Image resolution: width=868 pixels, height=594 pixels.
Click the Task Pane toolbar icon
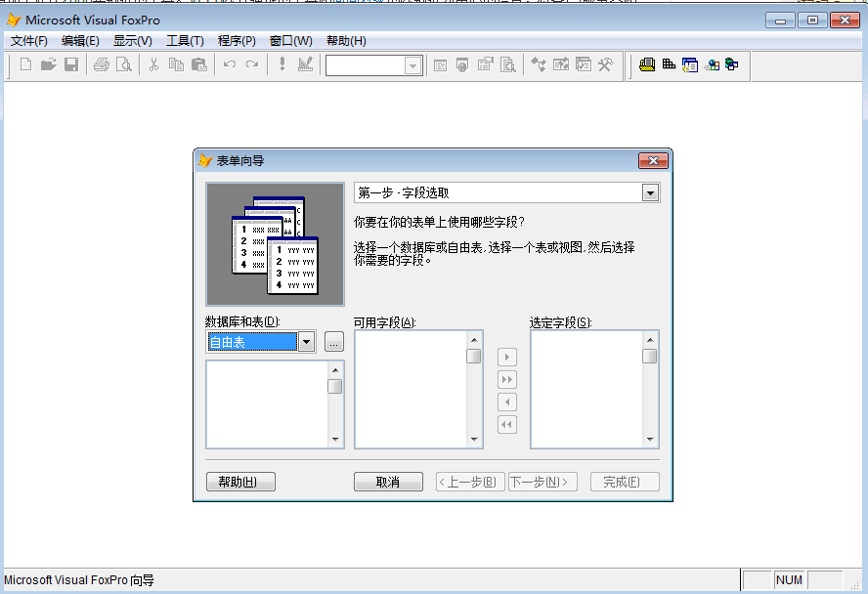[x=584, y=65]
